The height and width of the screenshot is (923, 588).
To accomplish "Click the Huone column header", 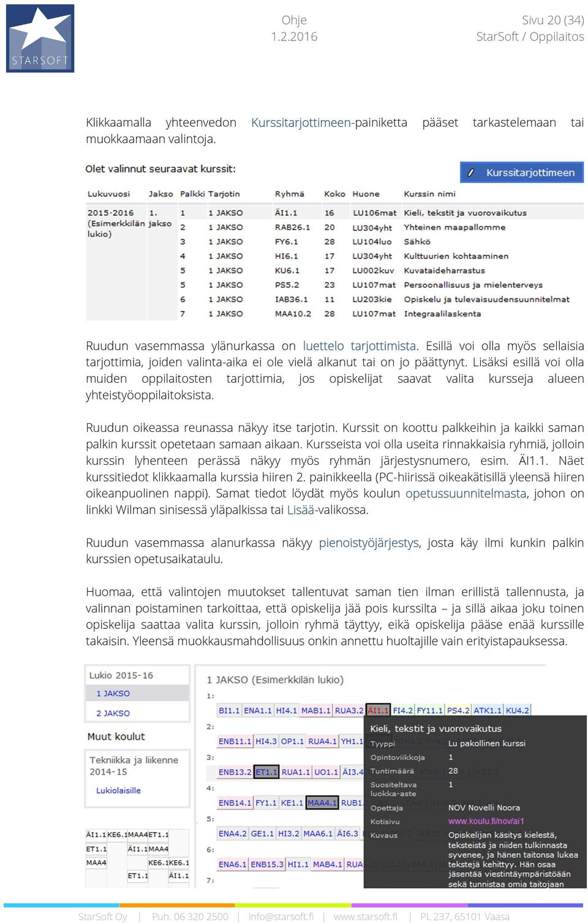I will tap(366, 194).
